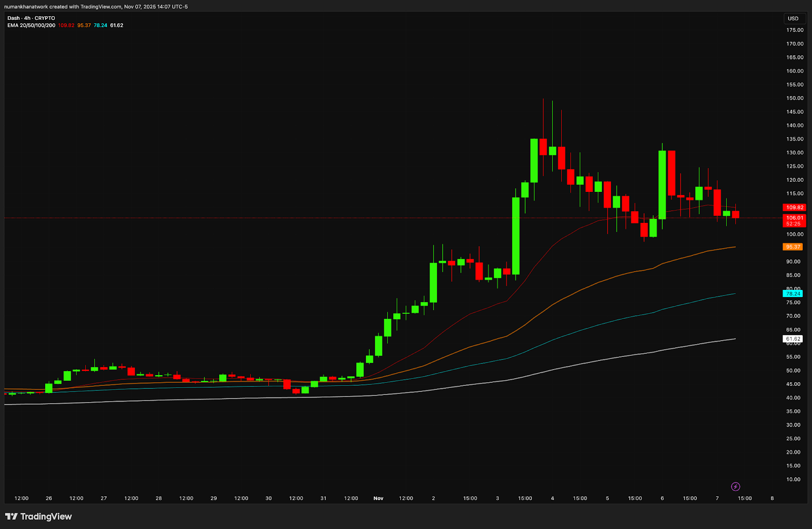
Task: Click the orange 95.37 EMA legend value
Action: 84,25
